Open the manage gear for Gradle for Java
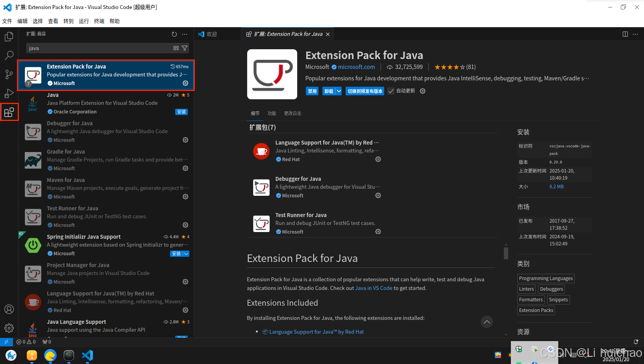 point(185,168)
